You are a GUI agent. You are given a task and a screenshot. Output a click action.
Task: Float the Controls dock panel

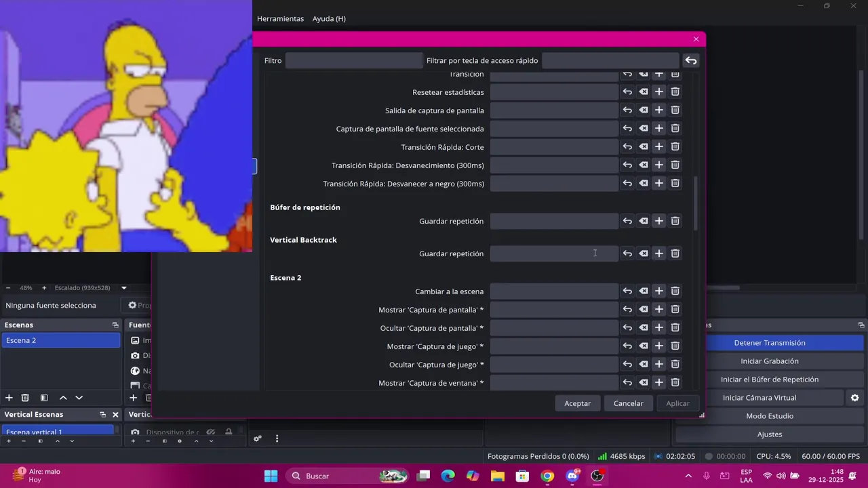point(861,325)
